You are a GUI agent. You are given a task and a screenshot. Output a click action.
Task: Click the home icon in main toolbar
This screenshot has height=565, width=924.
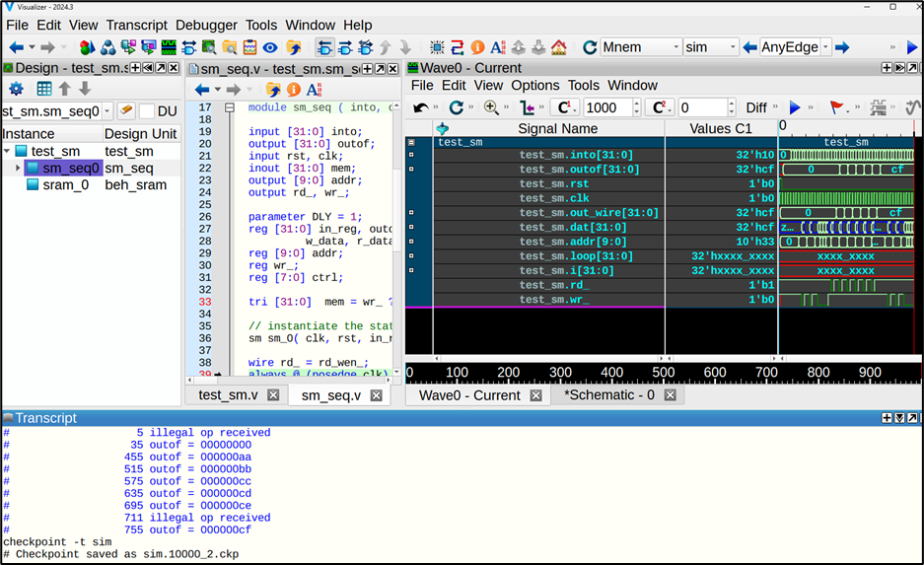559,47
